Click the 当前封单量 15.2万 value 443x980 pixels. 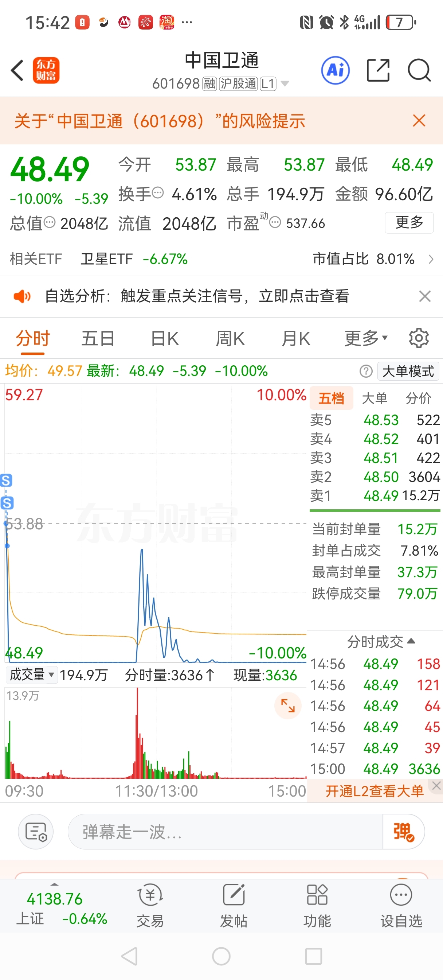pos(417,529)
